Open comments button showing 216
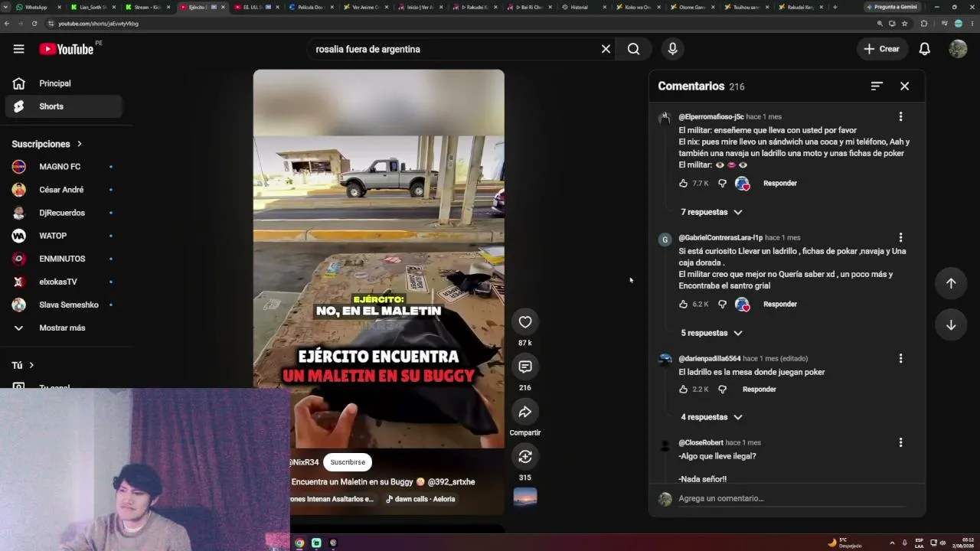980x551 pixels. [x=524, y=367]
